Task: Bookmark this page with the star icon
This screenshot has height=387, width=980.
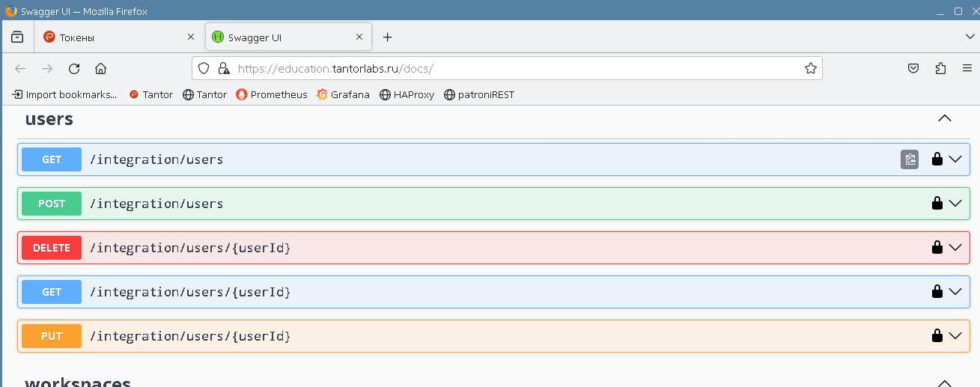Action: [810, 69]
